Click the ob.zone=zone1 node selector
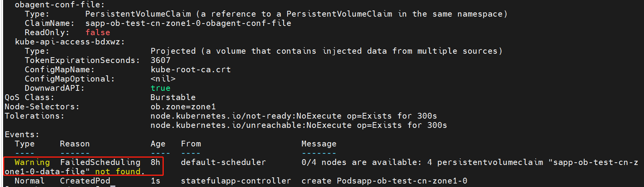The width and height of the screenshot is (644, 187). 183,107
